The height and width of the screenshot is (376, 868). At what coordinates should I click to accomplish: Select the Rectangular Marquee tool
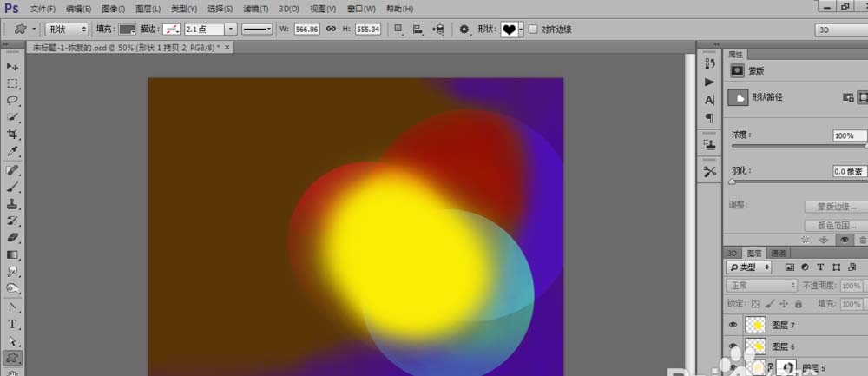point(13,83)
